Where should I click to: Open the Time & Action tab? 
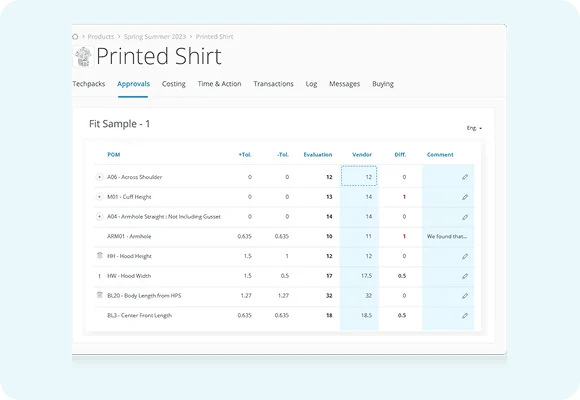pos(219,84)
